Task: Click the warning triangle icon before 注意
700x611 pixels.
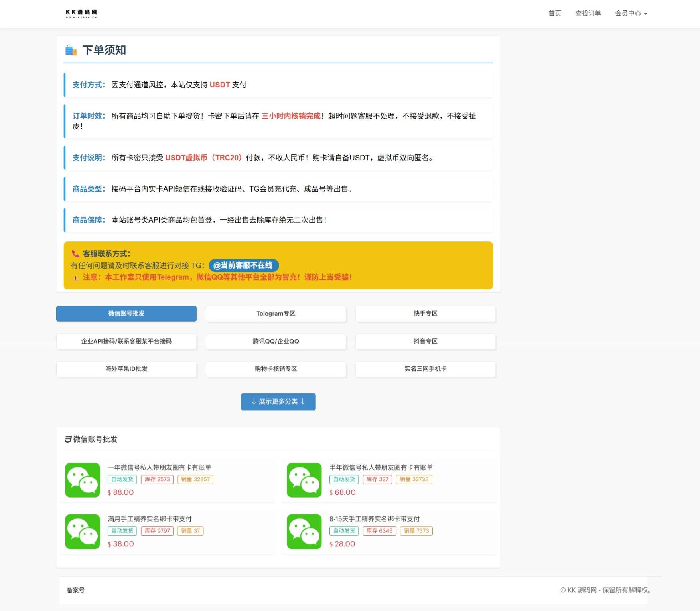Action: pyautogui.click(x=75, y=277)
